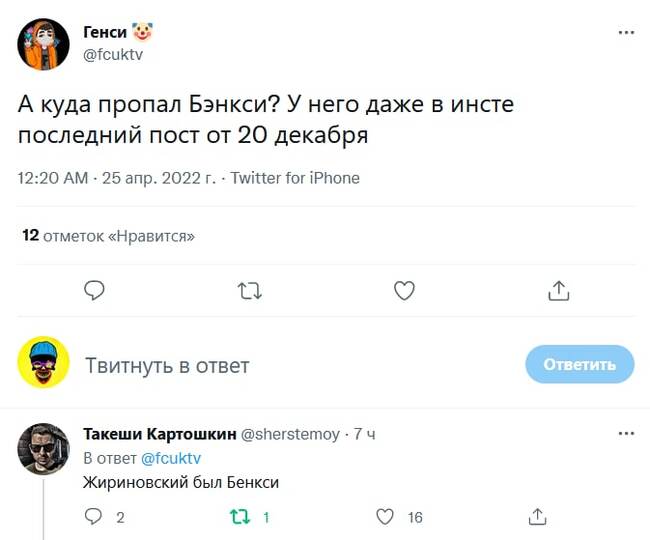The width and height of the screenshot is (650, 540).
Task: Reply to the main tweet via comment icon
Action: 95,291
